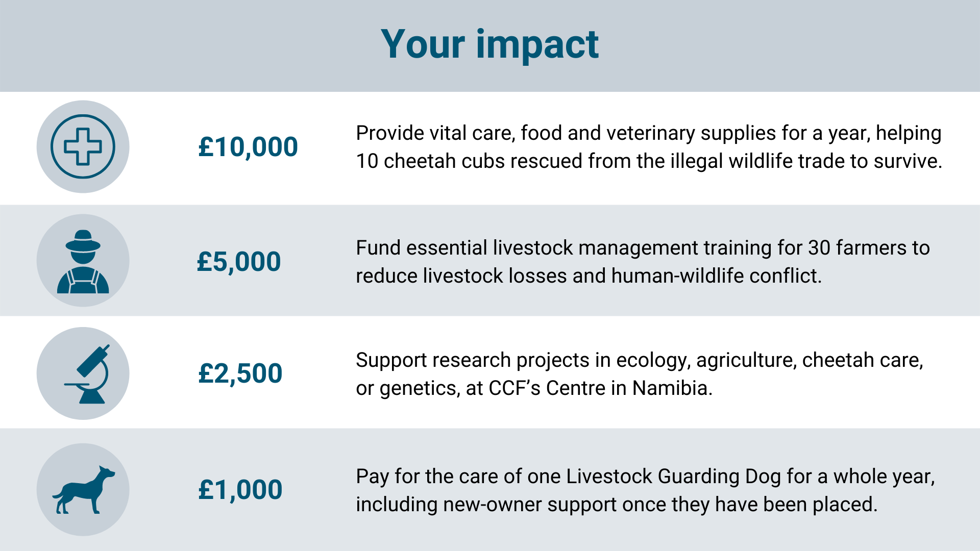Click the "Your impact" heading
This screenshot has width=980, height=551.
click(489, 45)
